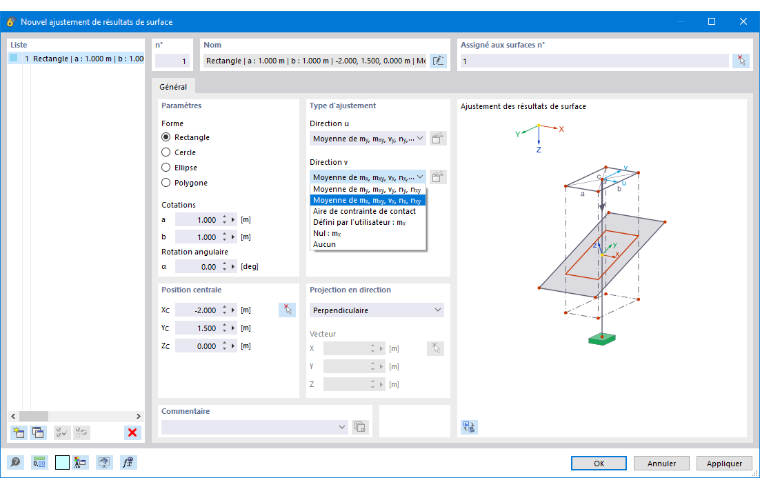Click the spinner arrows of Yc
760x489 pixels.
[224, 328]
